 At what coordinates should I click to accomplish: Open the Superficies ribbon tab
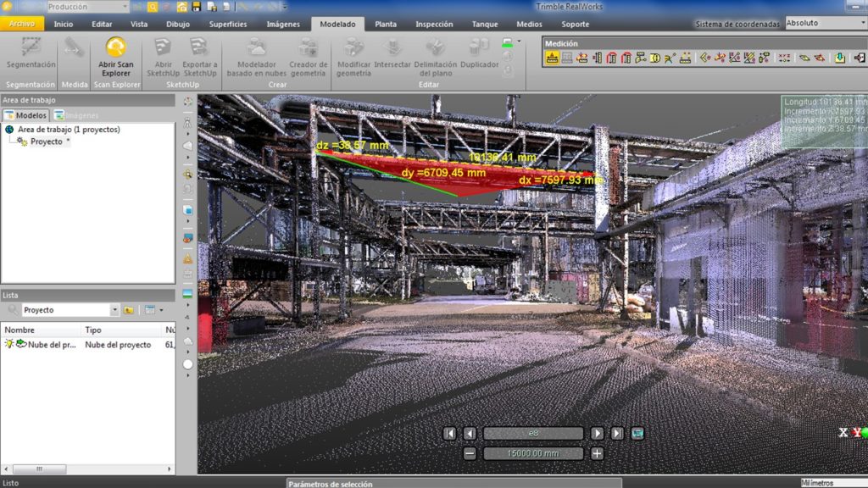(x=228, y=25)
